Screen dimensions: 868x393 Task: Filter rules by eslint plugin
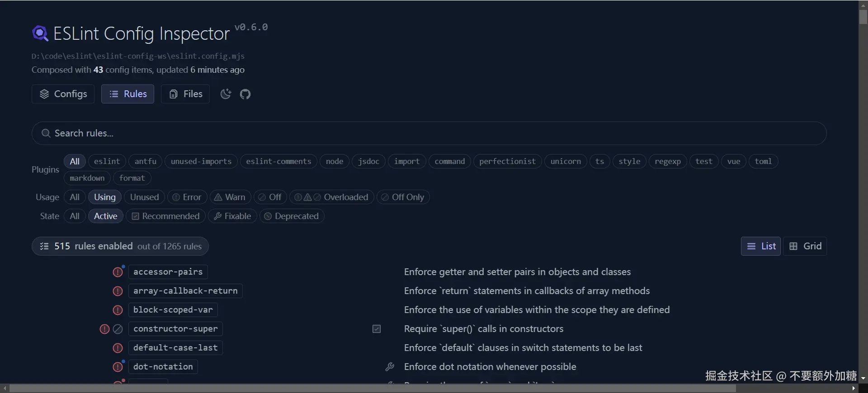tap(107, 161)
